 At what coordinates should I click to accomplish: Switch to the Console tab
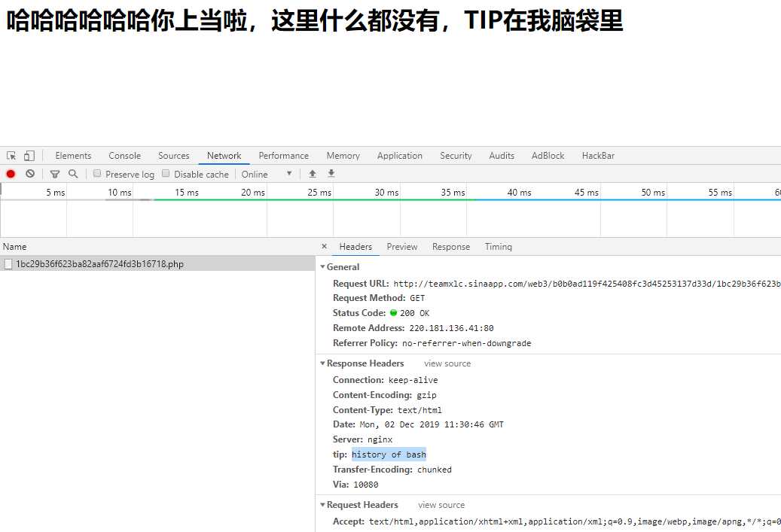[124, 156]
